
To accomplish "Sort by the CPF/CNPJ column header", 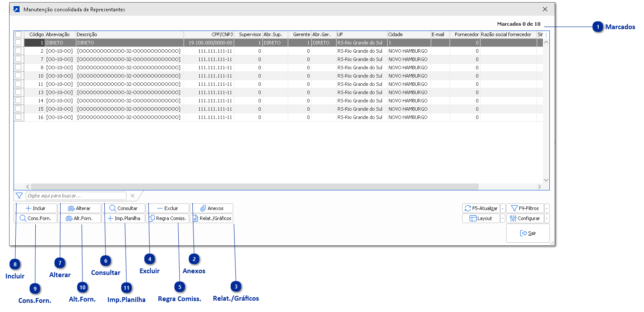I will pyautogui.click(x=209, y=34).
